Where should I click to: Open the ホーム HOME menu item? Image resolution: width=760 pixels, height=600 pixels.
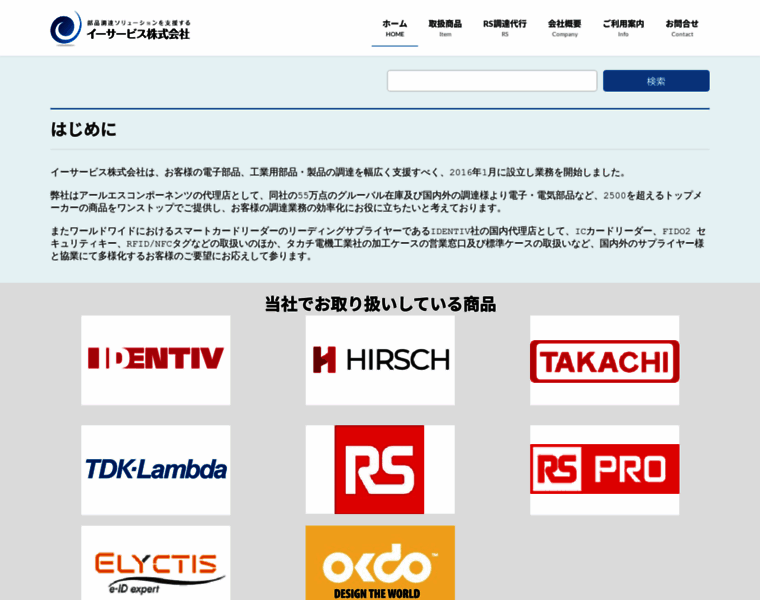click(395, 28)
